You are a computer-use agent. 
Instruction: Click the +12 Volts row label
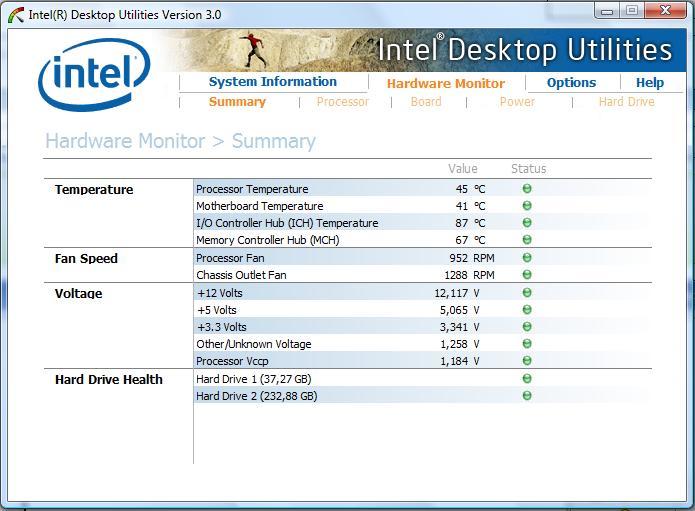point(220,293)
